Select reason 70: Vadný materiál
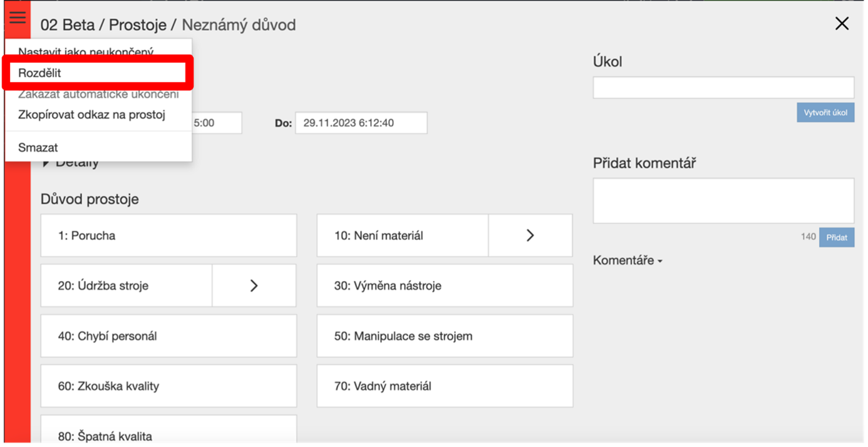This screenshot has width=868, height=447. tap(445, 386)
